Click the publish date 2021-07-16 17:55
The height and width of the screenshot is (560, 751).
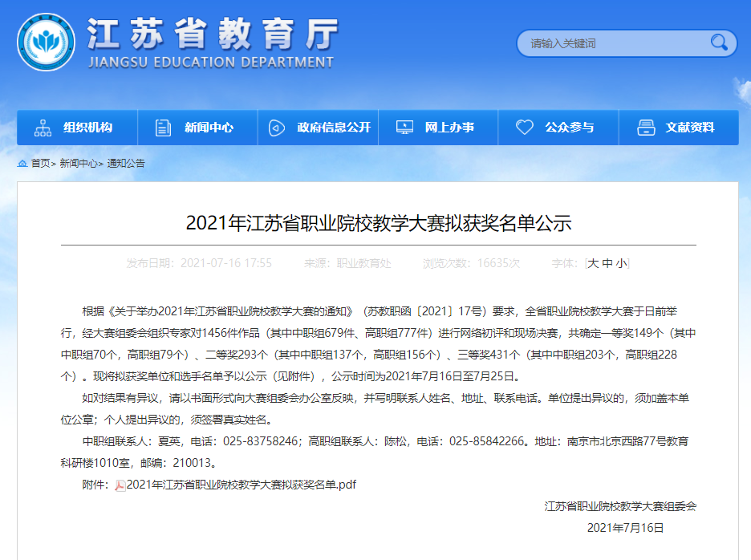(226, 263)
